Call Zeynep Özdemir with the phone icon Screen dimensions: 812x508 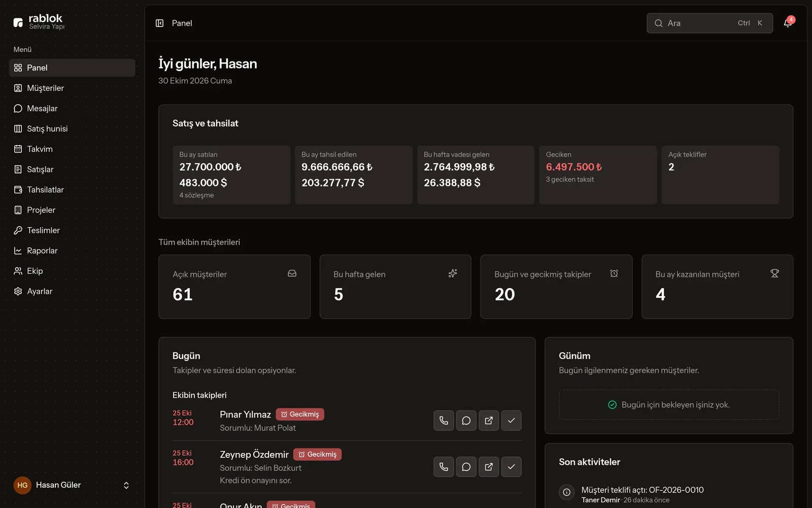point(444,467)
